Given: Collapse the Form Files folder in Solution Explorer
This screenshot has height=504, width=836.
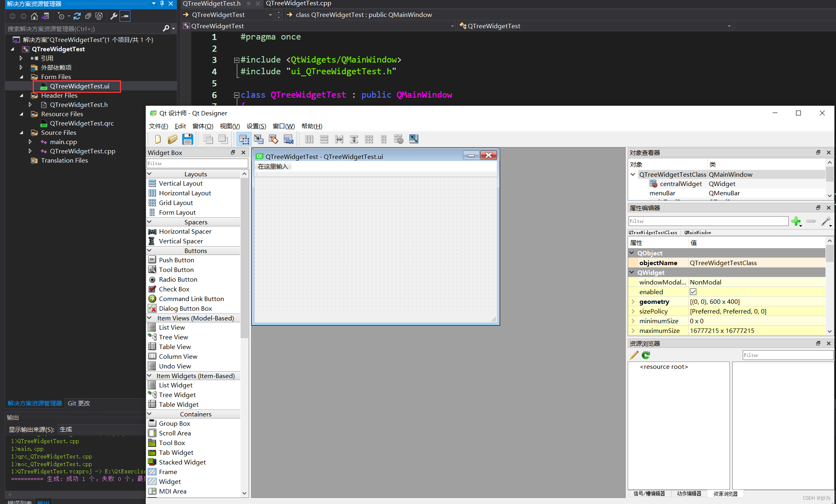Looking at the screenshot, I should coord(21,77).
